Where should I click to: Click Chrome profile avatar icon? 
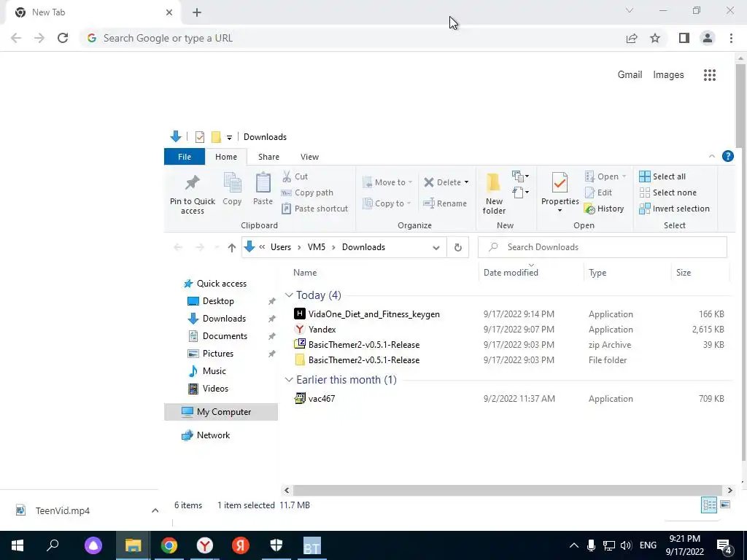708,38
